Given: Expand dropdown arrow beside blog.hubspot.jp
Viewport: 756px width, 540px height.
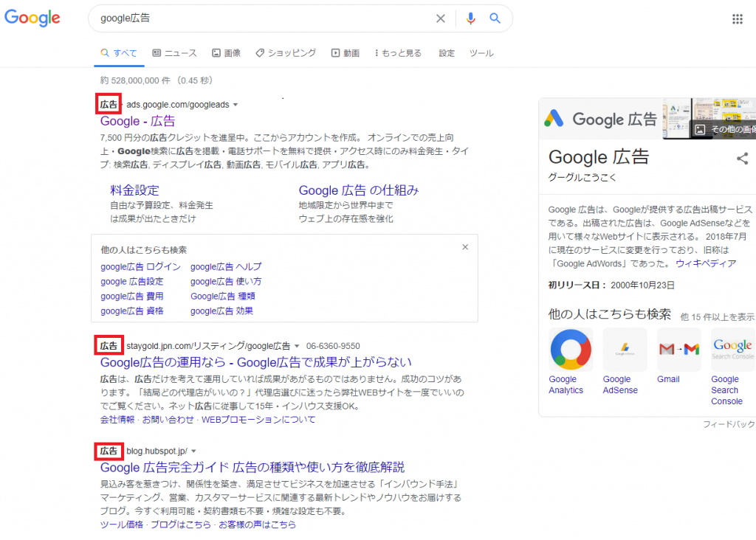Looking at the screenshot, I should point(194,451).
